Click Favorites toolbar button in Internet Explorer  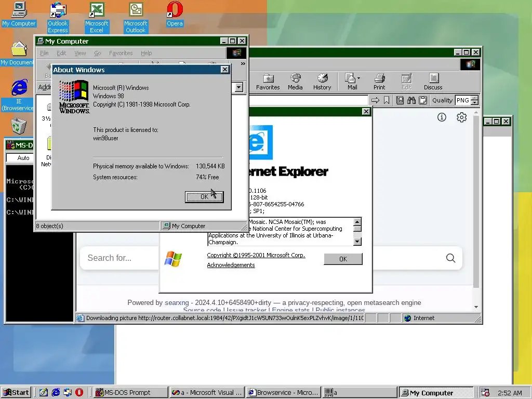point(268,82)
